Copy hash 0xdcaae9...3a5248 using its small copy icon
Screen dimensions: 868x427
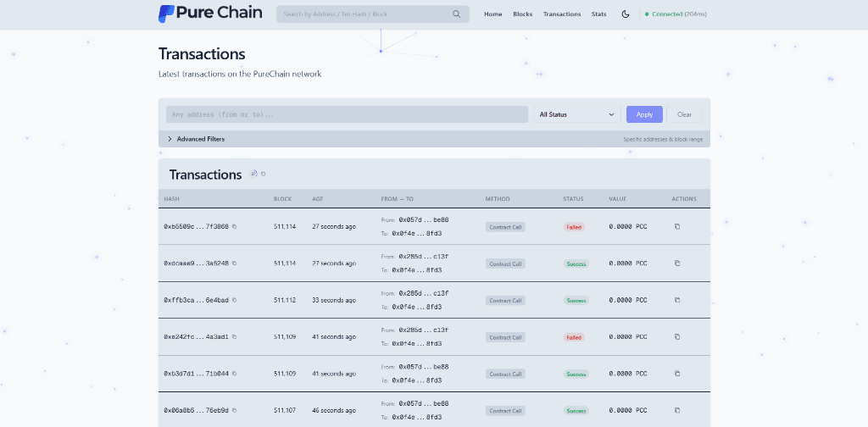click(x=234, y=263)
